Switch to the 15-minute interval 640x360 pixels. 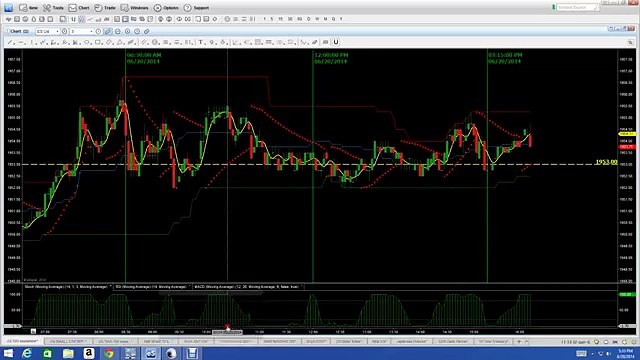pyautogui.click(x=280, y=19)
